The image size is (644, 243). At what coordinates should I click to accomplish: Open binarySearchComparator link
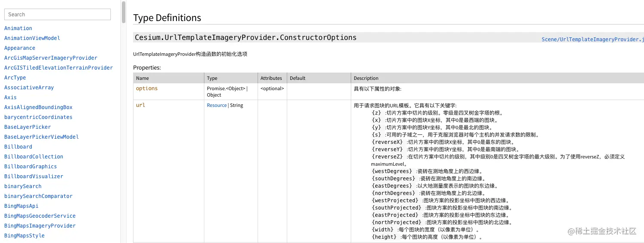[x=38, y=196]
